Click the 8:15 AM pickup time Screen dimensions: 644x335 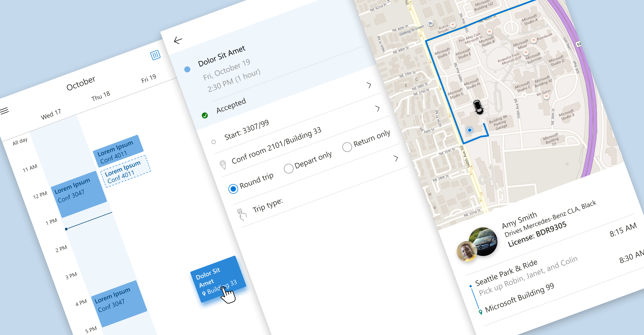click(x=623, y=230)
